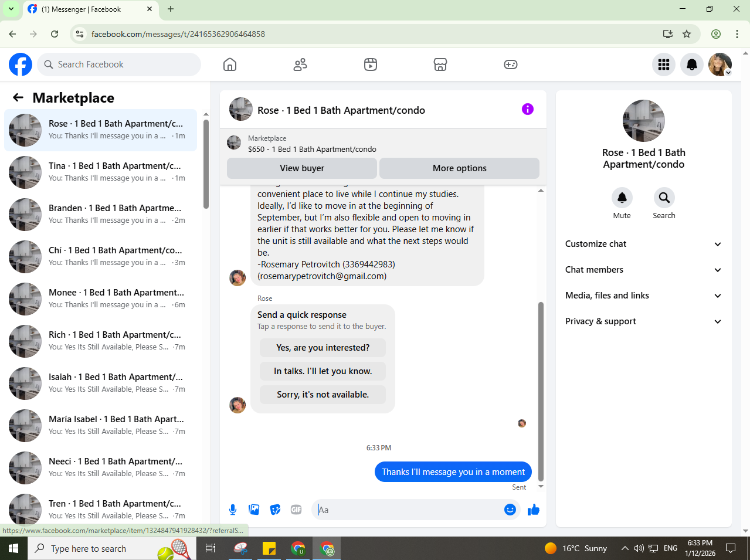
Task: Open Task View on the taskbar
Action: coord(210,548)
